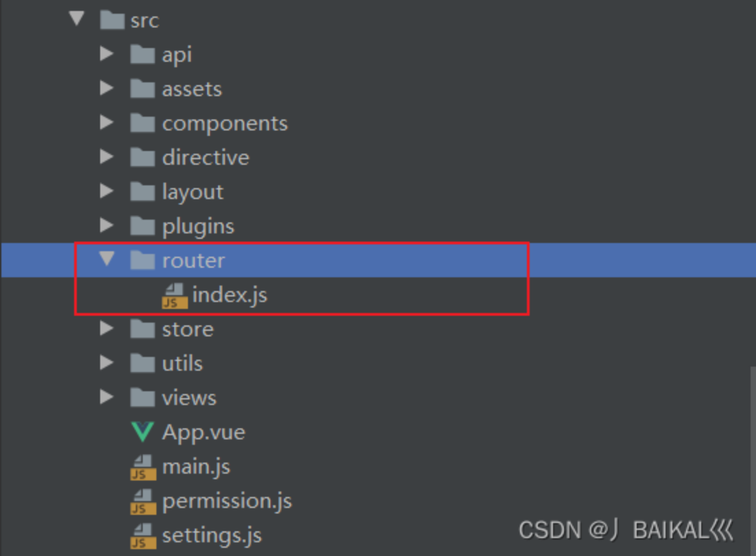The width and height of the screenshot is (756, 556).
Task: Click the JS file icon for index.js
Action: (174, 295)
